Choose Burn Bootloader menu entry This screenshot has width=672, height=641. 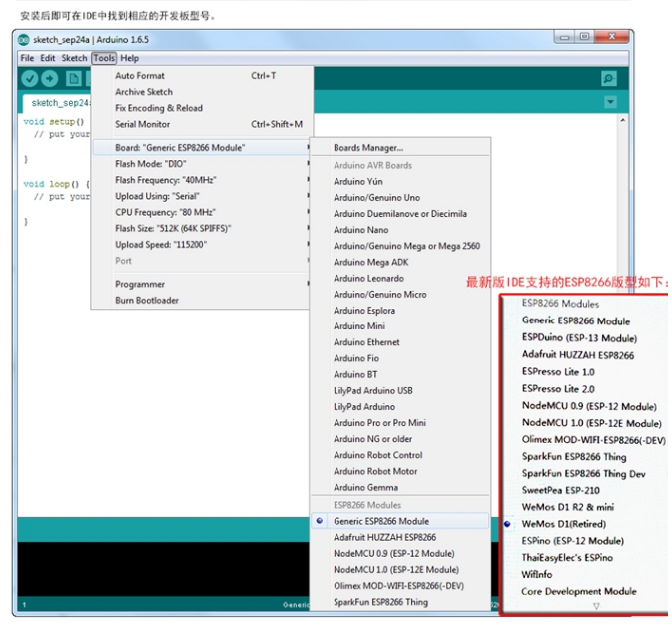coord(202,300)
